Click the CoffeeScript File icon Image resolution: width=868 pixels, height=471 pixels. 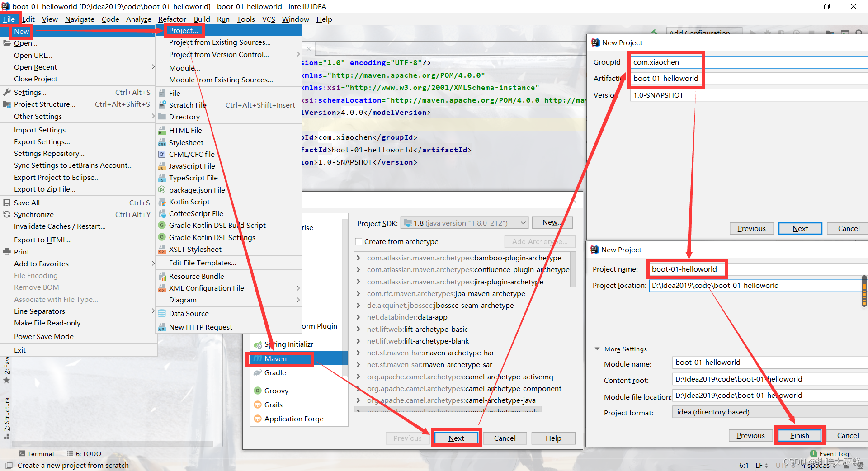coord(162,214)
